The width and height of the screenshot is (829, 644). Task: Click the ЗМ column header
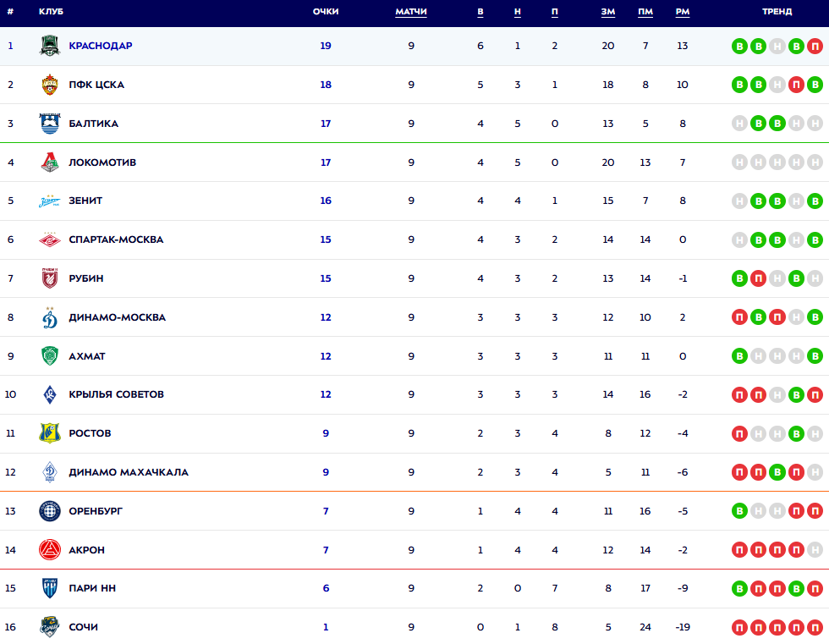point(608,12)
